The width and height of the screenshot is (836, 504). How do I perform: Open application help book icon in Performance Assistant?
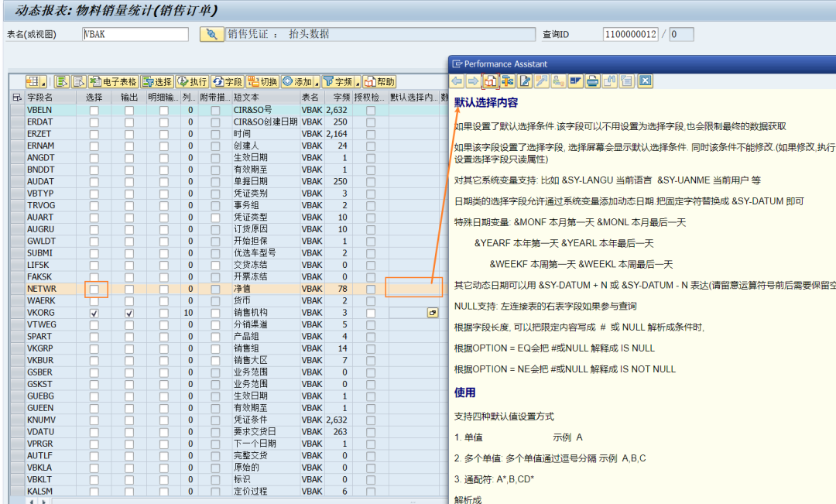[491, 81]
